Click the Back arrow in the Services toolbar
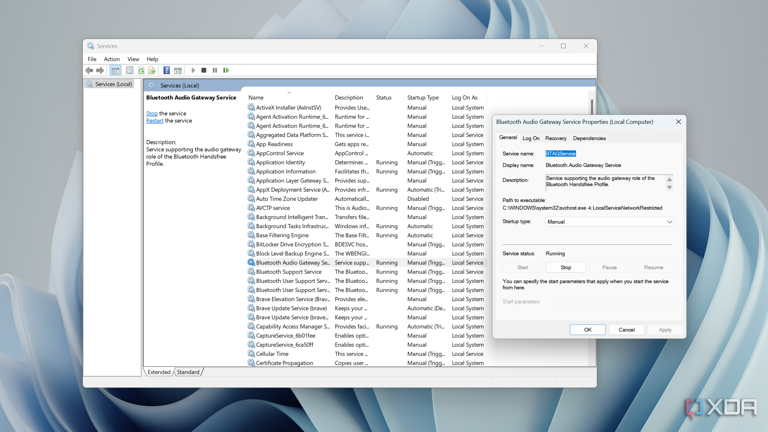 (89, 71)
